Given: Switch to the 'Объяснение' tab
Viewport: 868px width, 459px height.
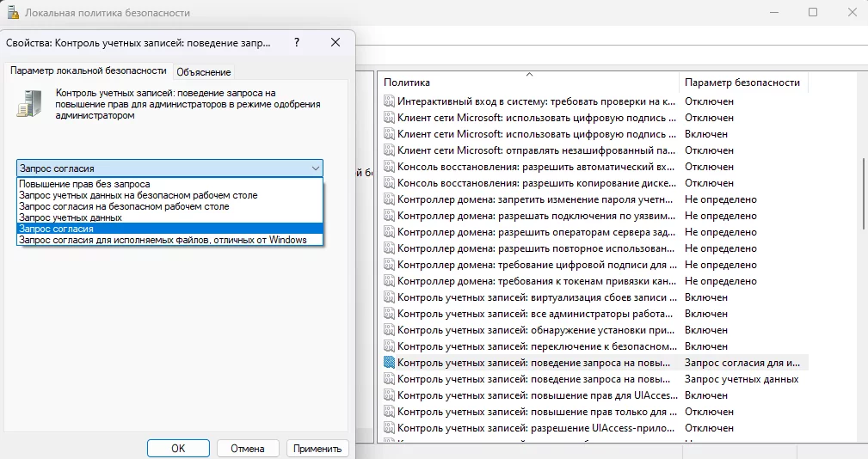Looking at the screenshot, I should click(204, 72).
